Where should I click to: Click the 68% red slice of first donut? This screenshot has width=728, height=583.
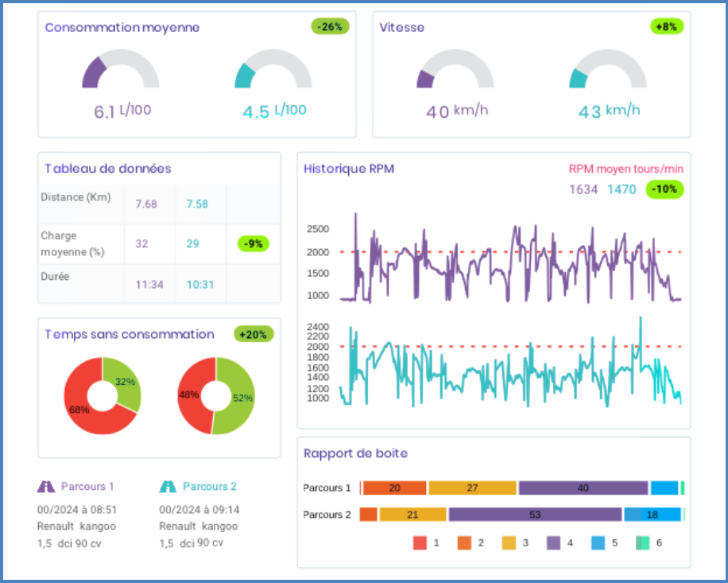pos(80,409)
